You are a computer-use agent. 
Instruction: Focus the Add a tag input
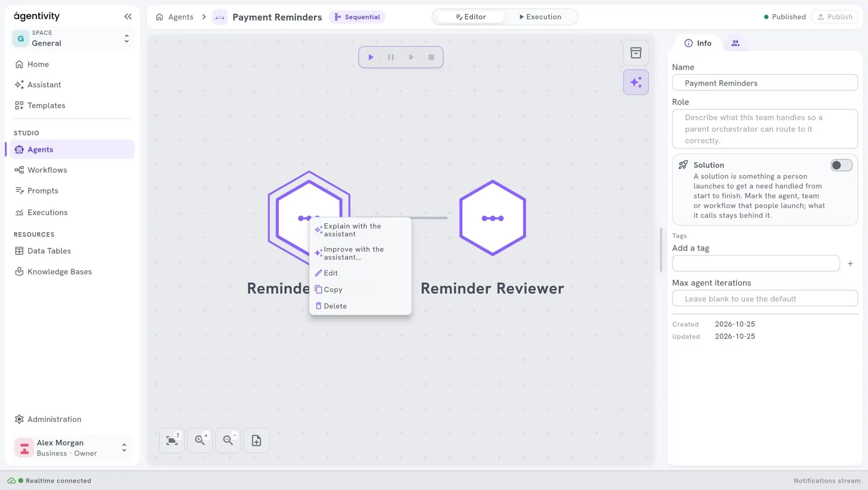tap(756, 263)
